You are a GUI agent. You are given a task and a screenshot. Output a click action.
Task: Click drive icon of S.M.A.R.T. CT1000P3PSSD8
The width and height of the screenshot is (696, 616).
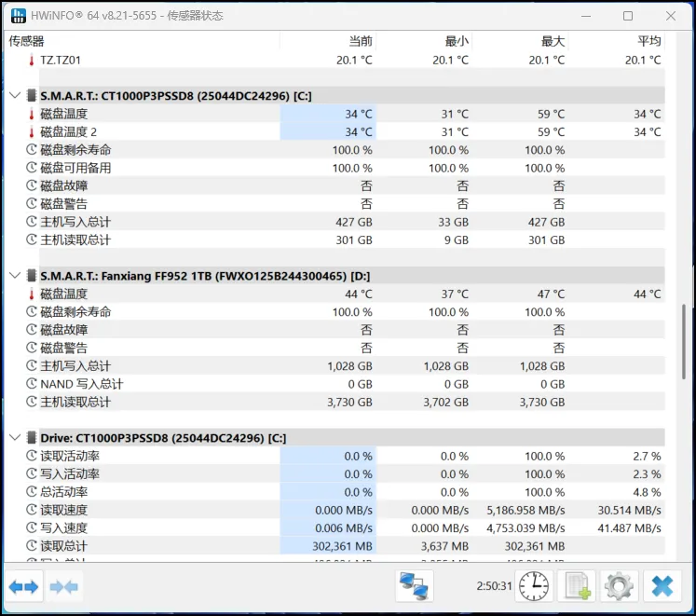(31, 95)
